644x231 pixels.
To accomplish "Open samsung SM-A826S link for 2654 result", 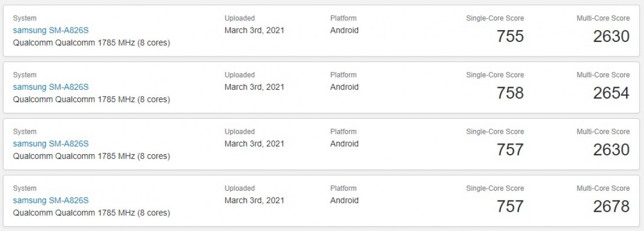I will coord(50,87).
